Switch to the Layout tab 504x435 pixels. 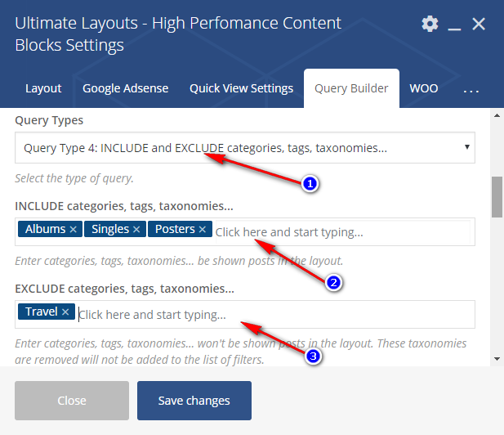43,88
